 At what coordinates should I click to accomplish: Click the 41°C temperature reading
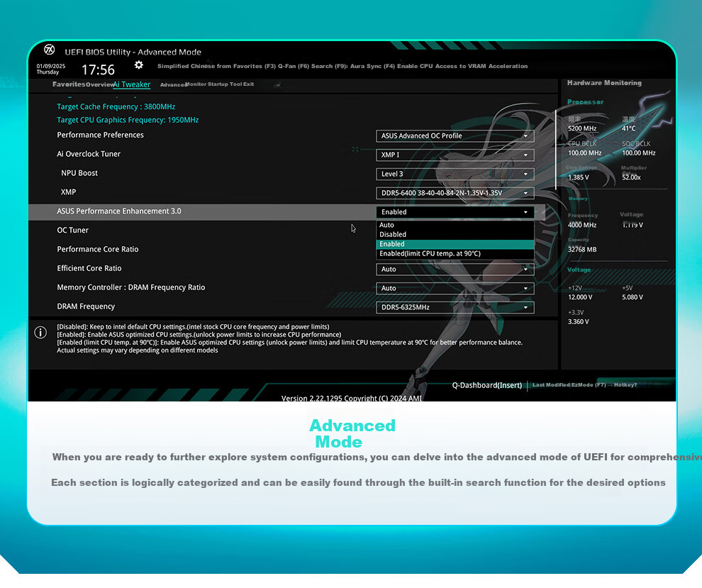[628, 128]
